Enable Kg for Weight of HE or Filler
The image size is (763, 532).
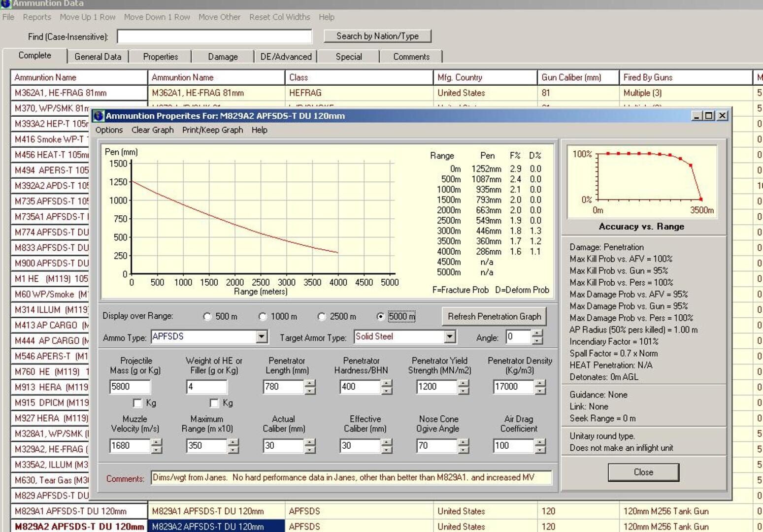(214, 403)
